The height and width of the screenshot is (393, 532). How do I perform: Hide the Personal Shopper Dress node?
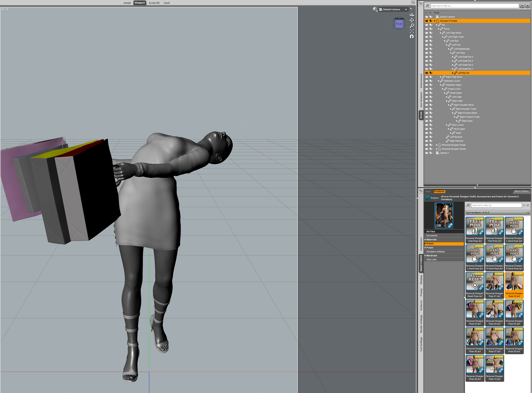[426, 145]
